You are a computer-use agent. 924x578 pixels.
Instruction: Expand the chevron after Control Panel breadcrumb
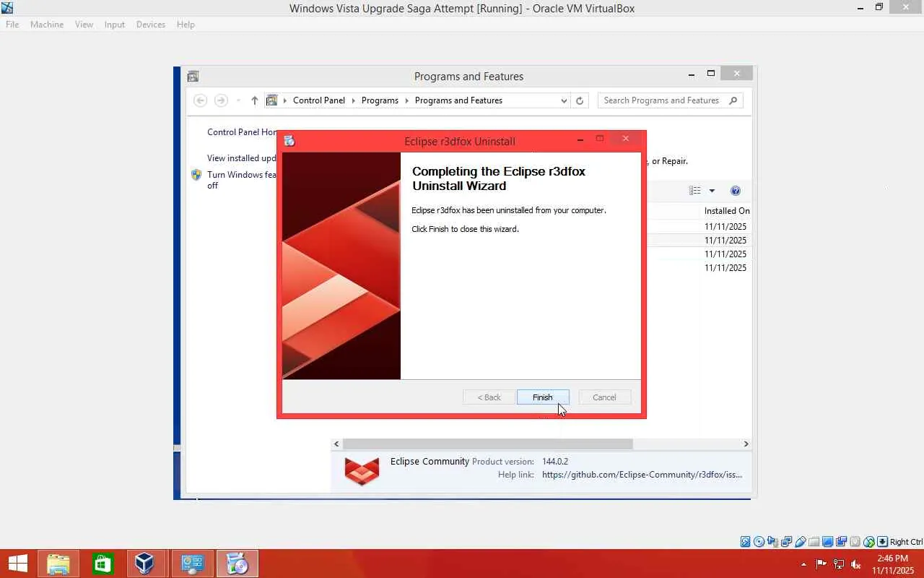354,100
